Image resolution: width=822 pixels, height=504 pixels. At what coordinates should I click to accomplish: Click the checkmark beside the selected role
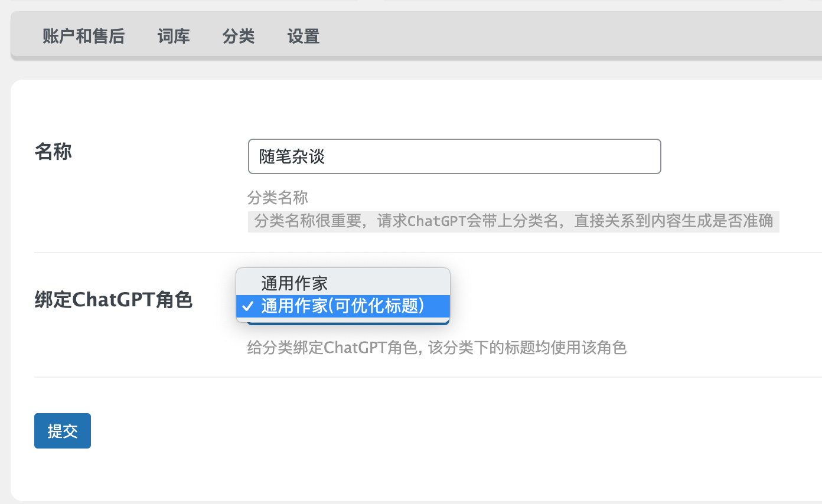coord(248,306)
